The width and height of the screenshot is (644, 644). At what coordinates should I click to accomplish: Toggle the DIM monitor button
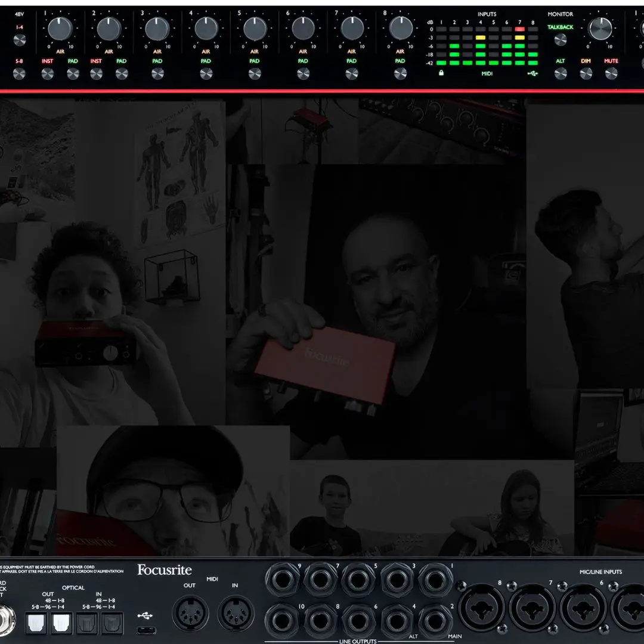pos(586,73)
